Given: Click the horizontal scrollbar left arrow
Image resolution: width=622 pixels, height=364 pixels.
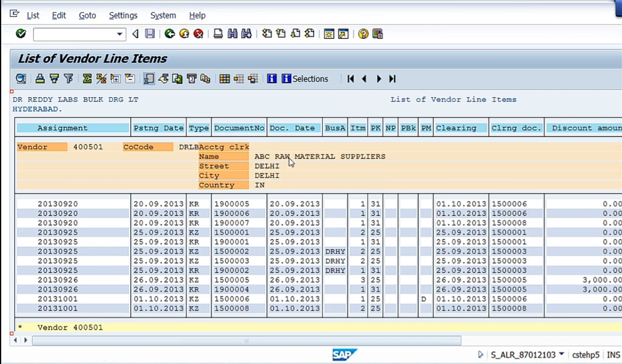Looking at the screenshot, I should coord(15,340).
